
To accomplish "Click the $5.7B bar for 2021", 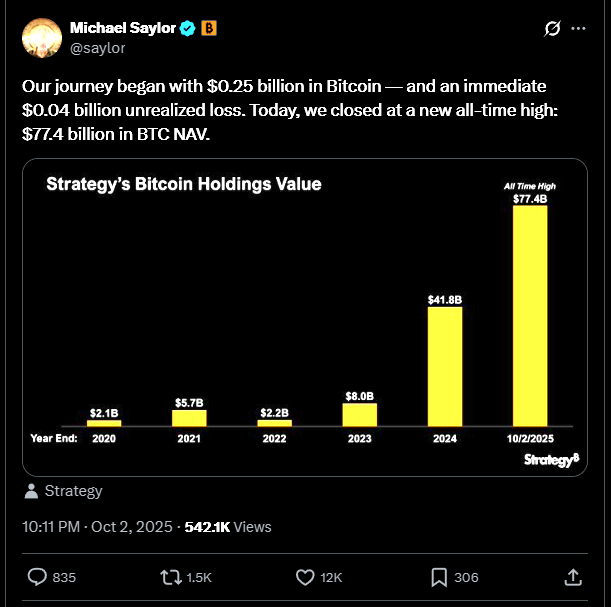I will pos(189,418).
